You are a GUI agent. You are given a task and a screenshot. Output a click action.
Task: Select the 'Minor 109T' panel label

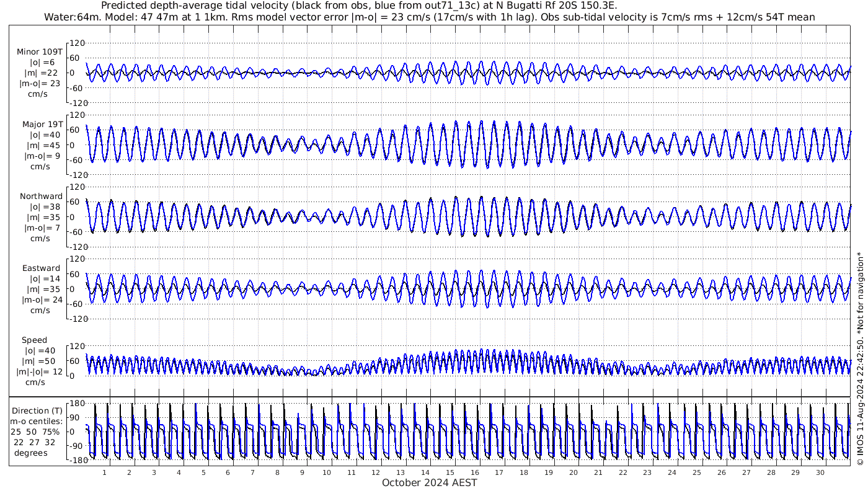pos(40,52)
